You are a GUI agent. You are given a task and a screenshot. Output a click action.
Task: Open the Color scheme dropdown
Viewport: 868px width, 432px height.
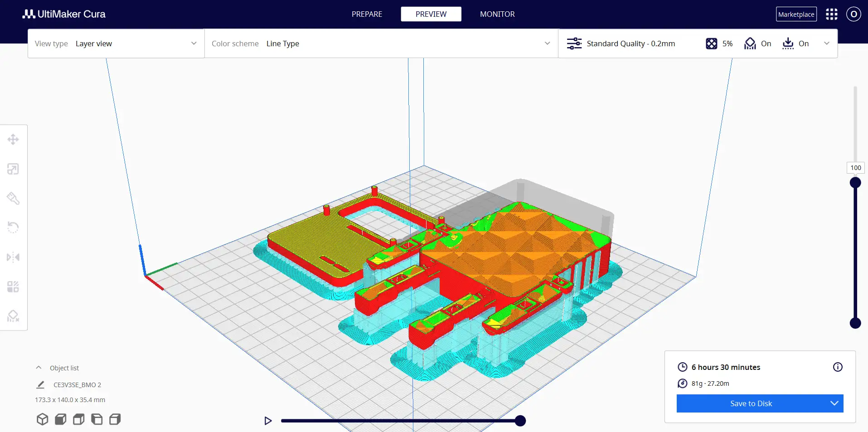point(381,44)
